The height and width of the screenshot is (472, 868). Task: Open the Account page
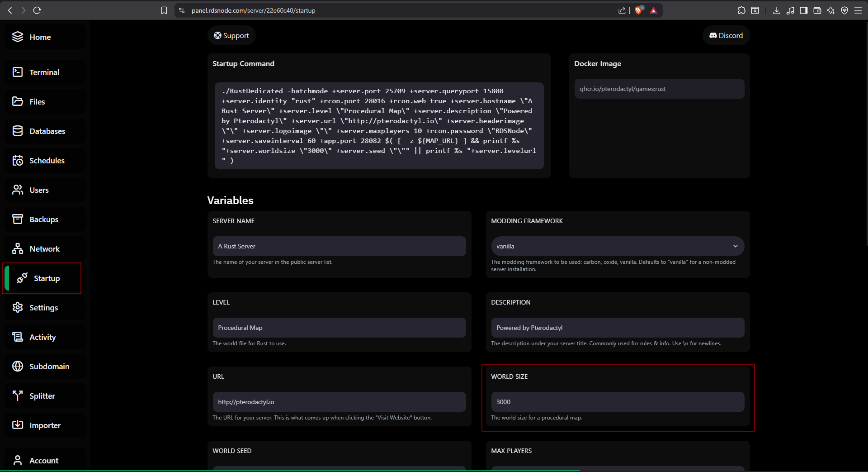tap(44, 460)
